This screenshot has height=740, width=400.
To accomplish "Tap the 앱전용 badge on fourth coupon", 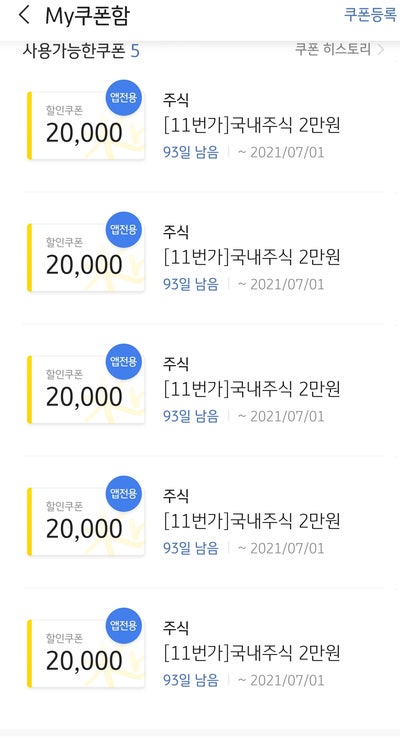I will (x=123, y=494).
